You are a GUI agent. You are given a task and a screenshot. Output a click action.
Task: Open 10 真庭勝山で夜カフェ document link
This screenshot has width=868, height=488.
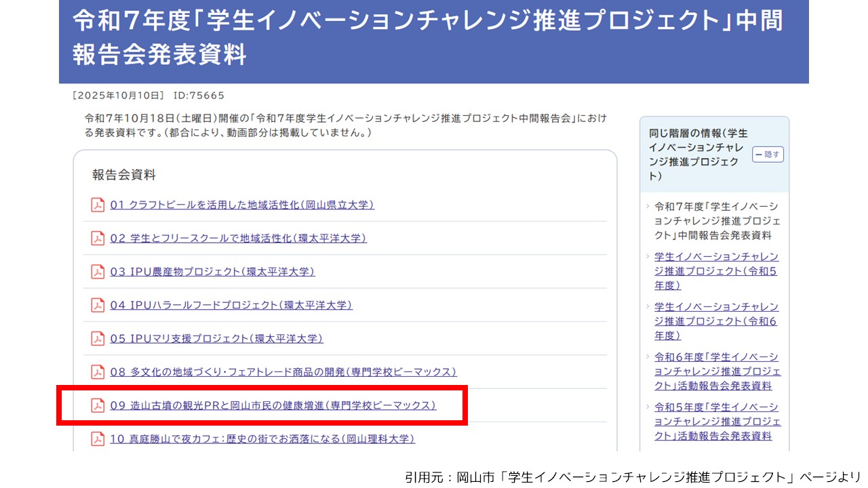262,439
